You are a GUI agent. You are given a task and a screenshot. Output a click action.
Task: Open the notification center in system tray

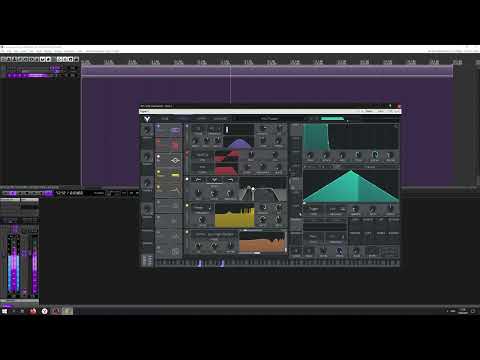473,311
